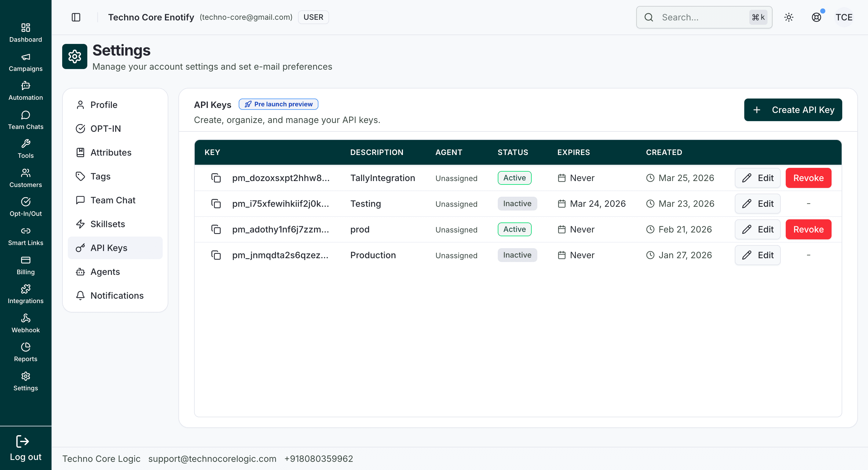Go to Automation bot icon
Screen dimensions: 868x470
pyautogui.click(x=26, y=86)
